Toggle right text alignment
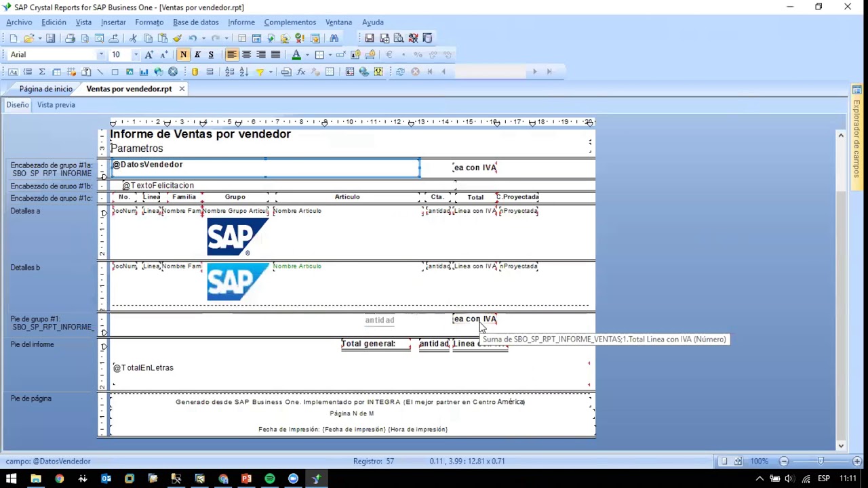Screen dimensions: 868x488 coord(260,55)
